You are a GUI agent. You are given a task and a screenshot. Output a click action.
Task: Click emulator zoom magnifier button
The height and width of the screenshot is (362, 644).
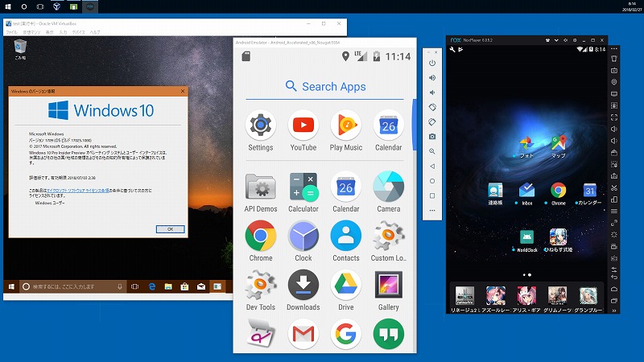pyautogui.click(x=432, y=151)
